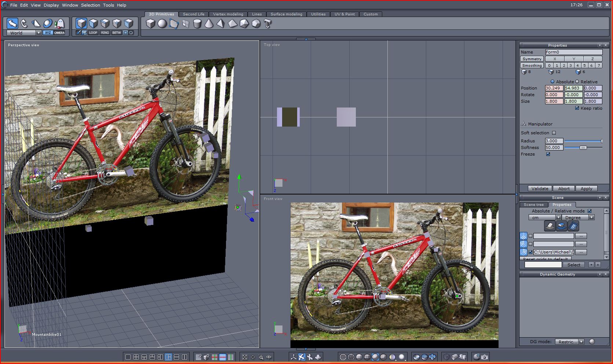The width and height of the screenshot is (613, 364).
Task: Open the World coordinate dropdown
Action: click(x=39, y=33)
